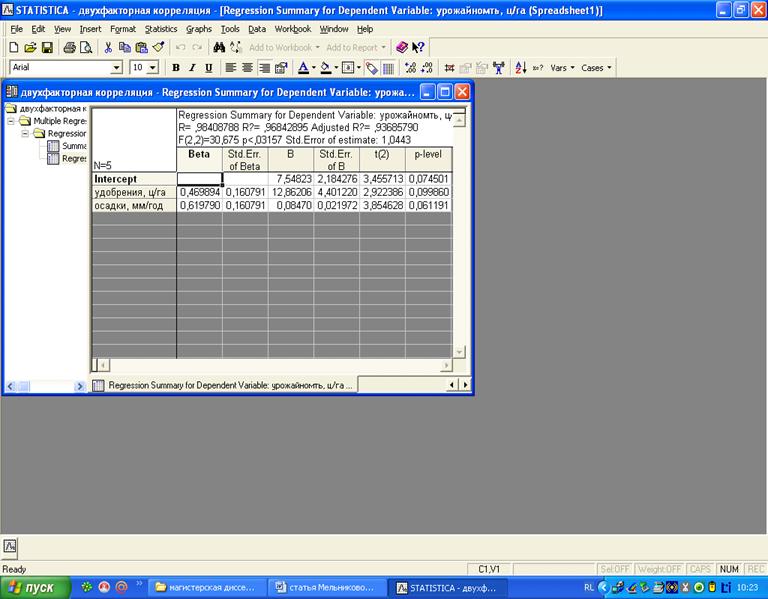Click the Cut scissors icon

(x=109, y=47)
